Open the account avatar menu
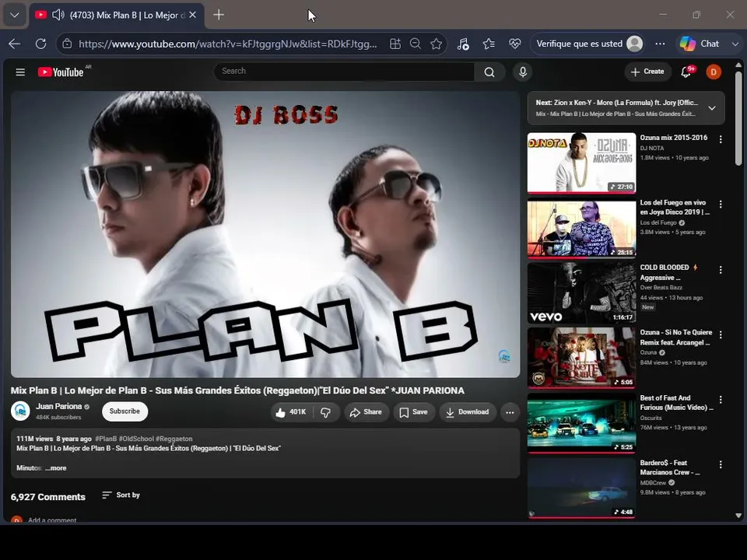Screen dimensions: 747x560 (x=714, y=72)
